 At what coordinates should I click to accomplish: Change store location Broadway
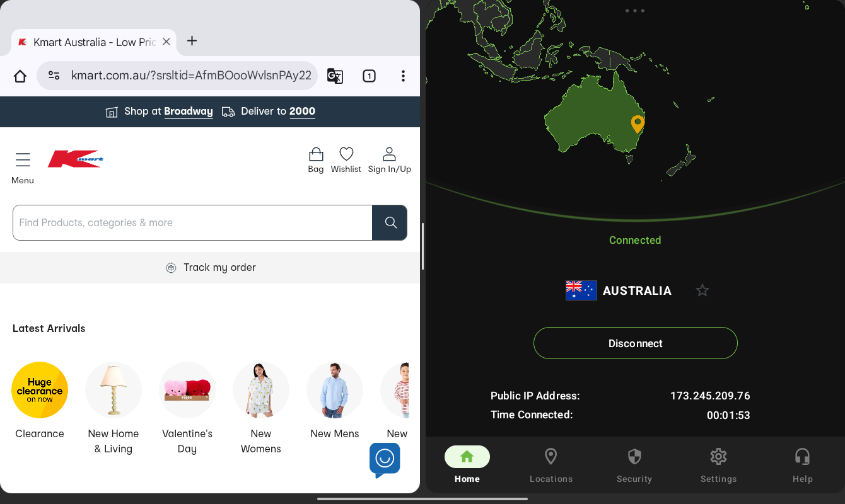point(188,112)
